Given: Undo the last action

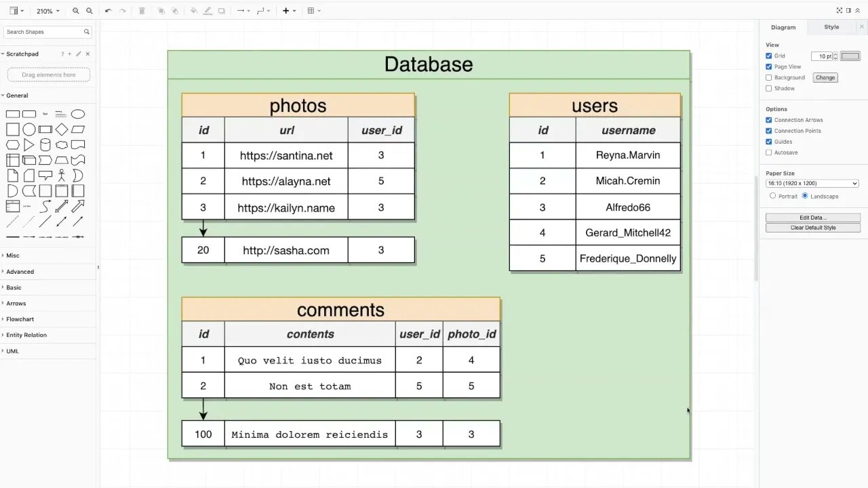Looking at the screenshot, I should 108,11.
